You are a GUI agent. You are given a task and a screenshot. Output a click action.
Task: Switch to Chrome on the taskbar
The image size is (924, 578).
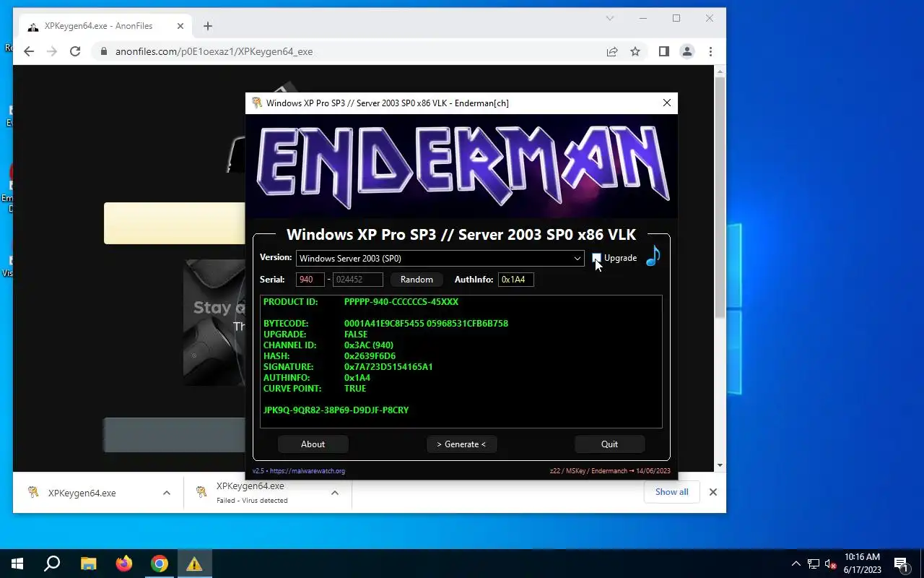tap(159, 564)
